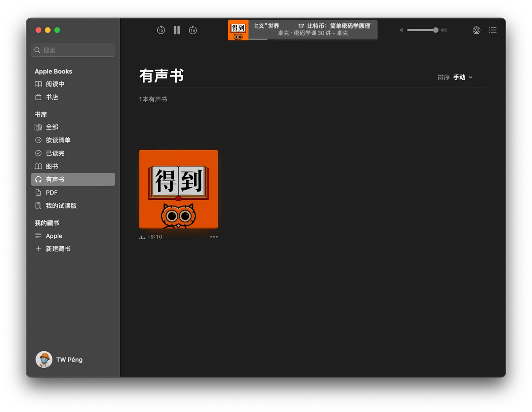Click the book icon beside 图书
The image size is (532, 412).
pyautogui.click(x=39, y=166)
